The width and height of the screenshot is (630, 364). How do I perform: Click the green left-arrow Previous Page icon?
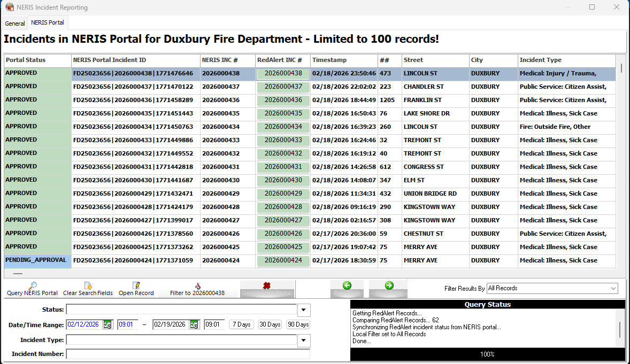[x=347, y=285]
